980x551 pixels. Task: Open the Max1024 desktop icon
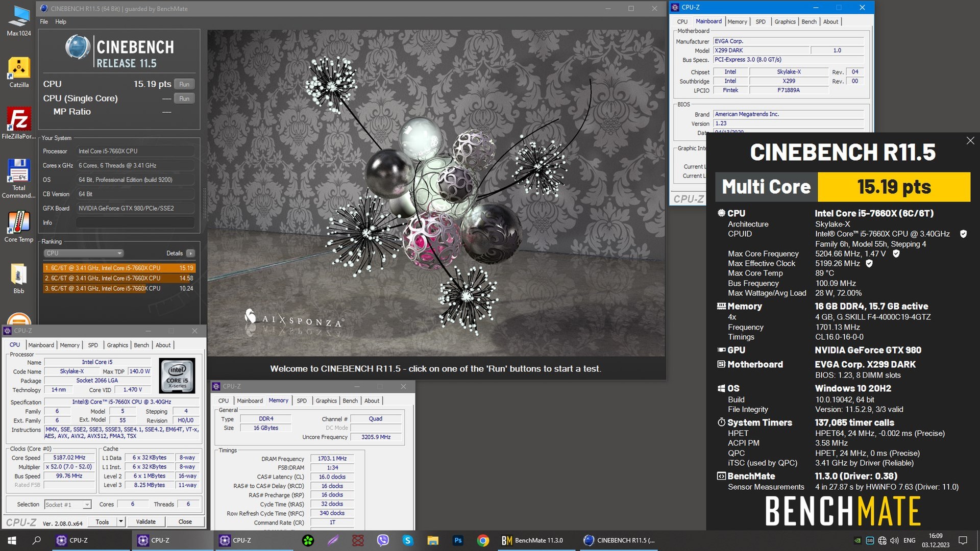point(19,20)
